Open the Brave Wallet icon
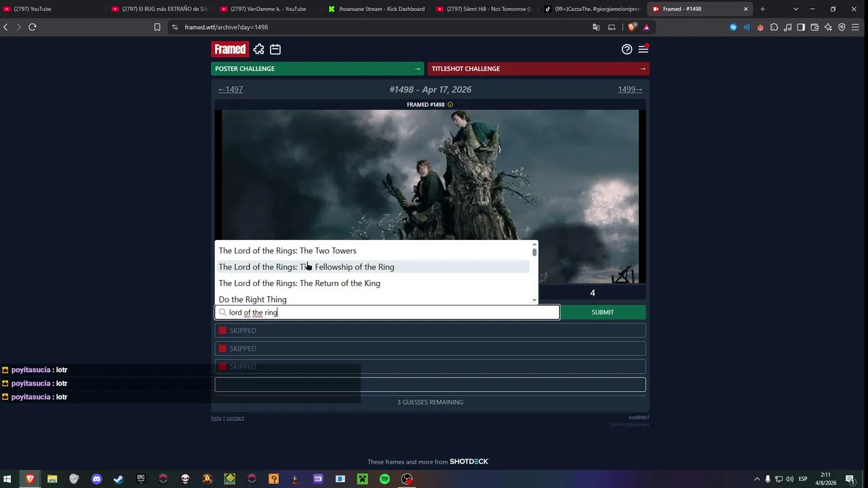The height and width of the screenshot is (488, 868). point(814,27)
